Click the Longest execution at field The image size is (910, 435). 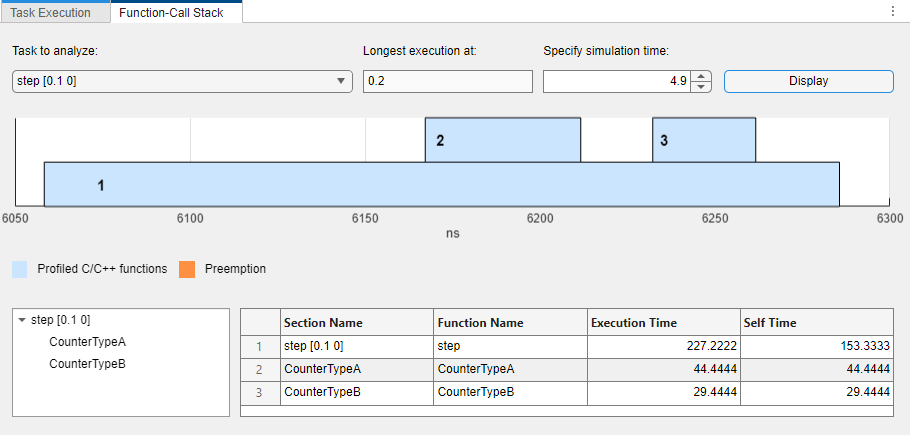(x=447, y=81)
